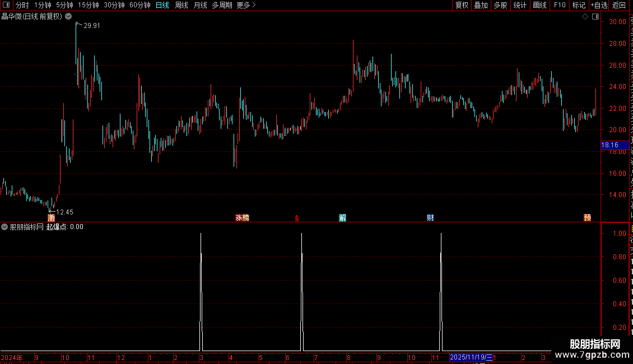This screenshot has height=364, width=633.
Task: Toggle the left sidebar panel icon
Action: coord(6,5)
